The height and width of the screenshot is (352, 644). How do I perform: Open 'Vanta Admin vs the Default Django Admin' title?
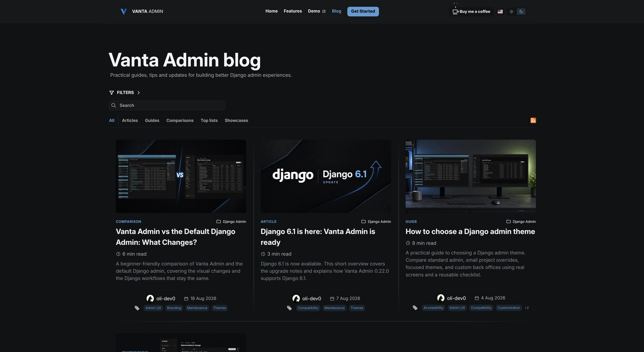click(175, 237)
